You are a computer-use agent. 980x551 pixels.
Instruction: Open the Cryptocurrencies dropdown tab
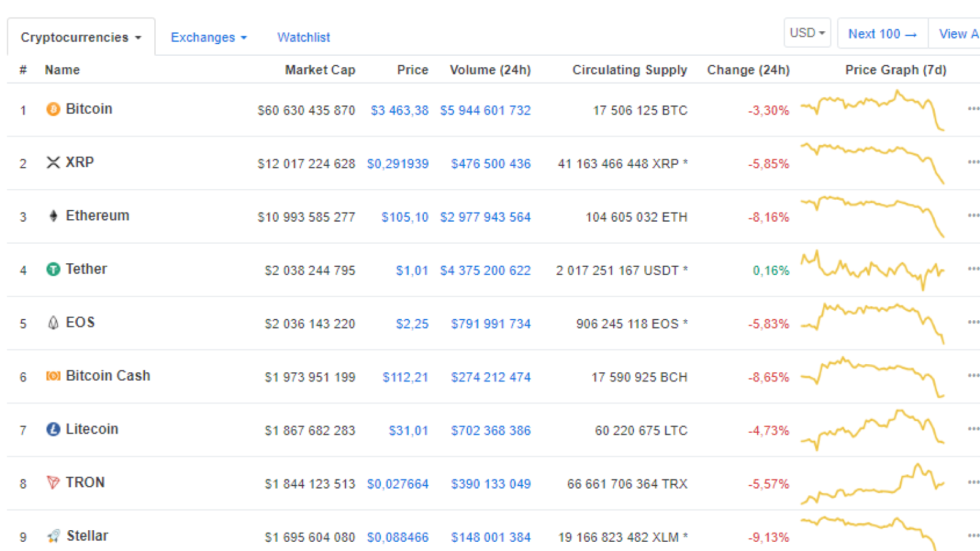click(x=81, y=37)
